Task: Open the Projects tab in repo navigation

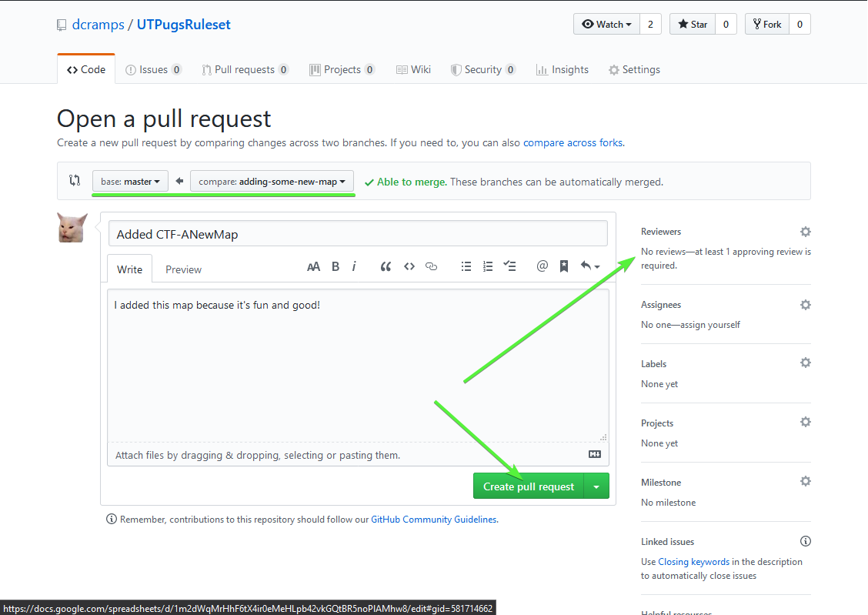Action: coord(342,70)
